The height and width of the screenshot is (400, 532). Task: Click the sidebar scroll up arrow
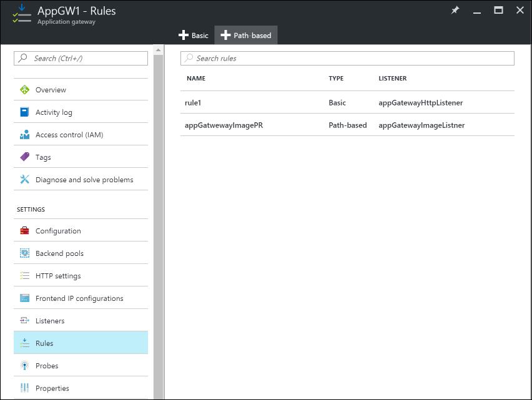tap(158, 50)
